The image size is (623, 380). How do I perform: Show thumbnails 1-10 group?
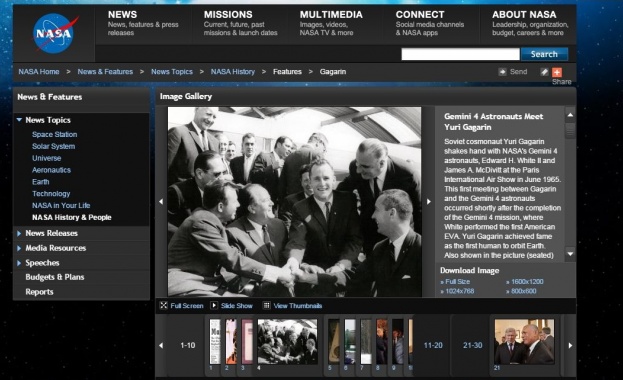(x=188, y=345)
